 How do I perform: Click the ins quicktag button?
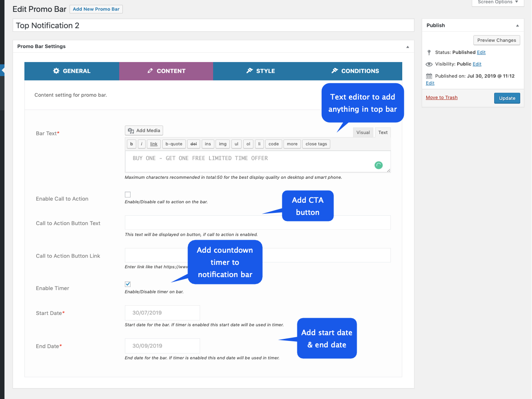click(x=208, y=144)
